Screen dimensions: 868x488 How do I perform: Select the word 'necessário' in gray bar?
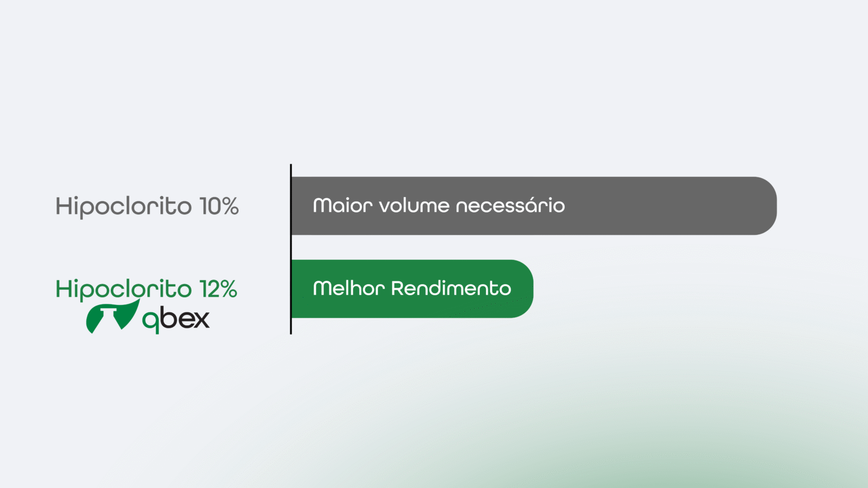tap(510, 205)
